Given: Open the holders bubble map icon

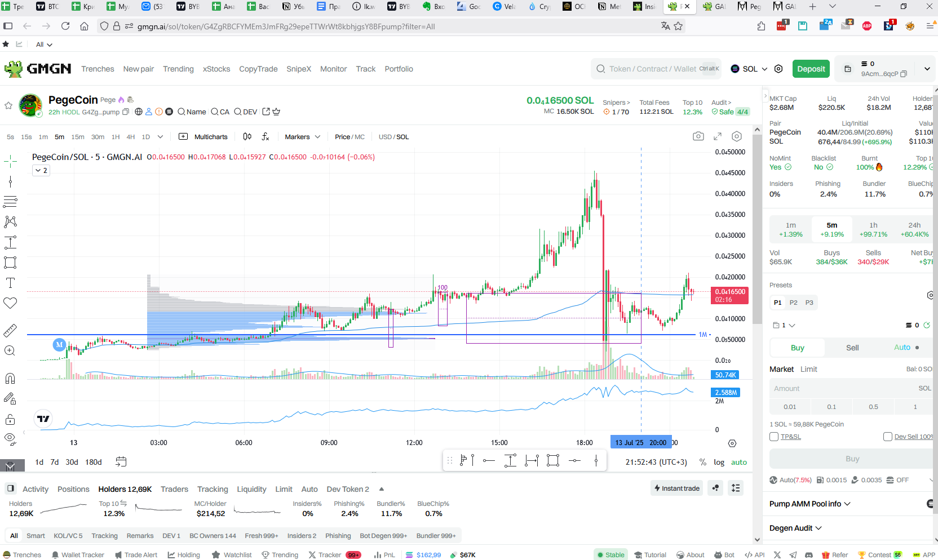Looking at the screenshot, I should pyautogui.click(x=715, y=488).
